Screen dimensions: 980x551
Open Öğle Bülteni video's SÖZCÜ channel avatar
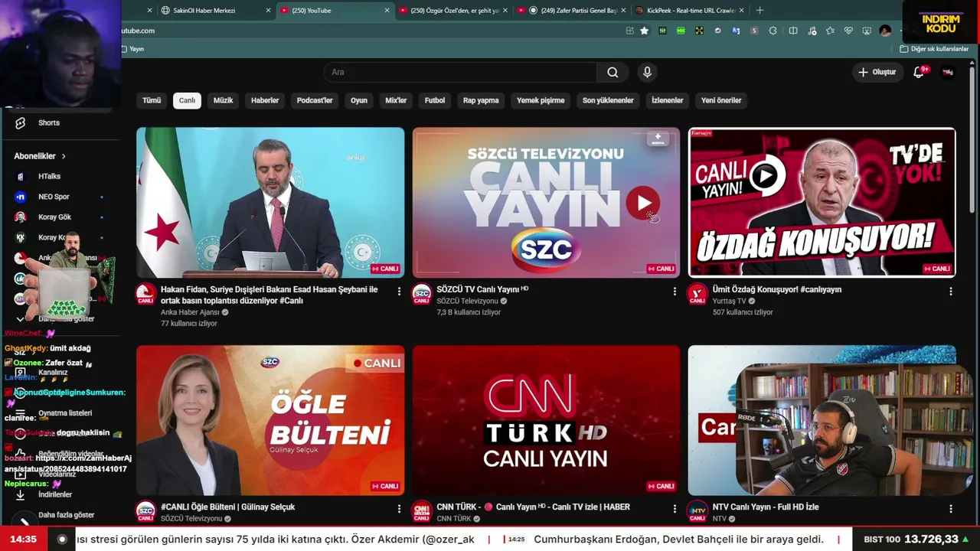pos(145,511)
